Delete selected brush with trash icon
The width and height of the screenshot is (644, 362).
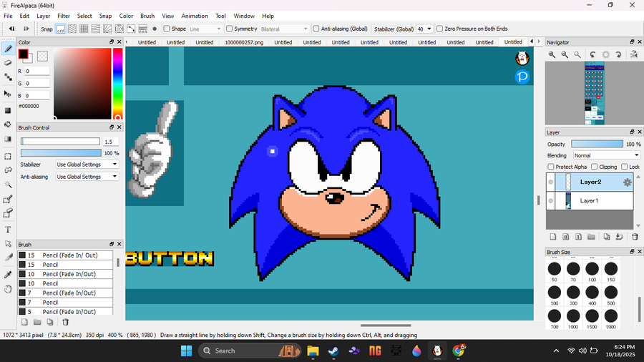(x=65, y=322)
